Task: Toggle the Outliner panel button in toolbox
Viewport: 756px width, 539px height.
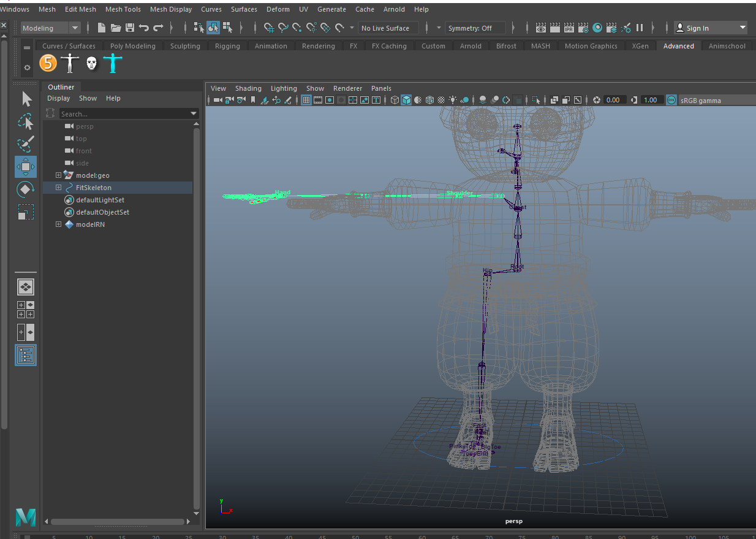Action: (x=26, y=355)
